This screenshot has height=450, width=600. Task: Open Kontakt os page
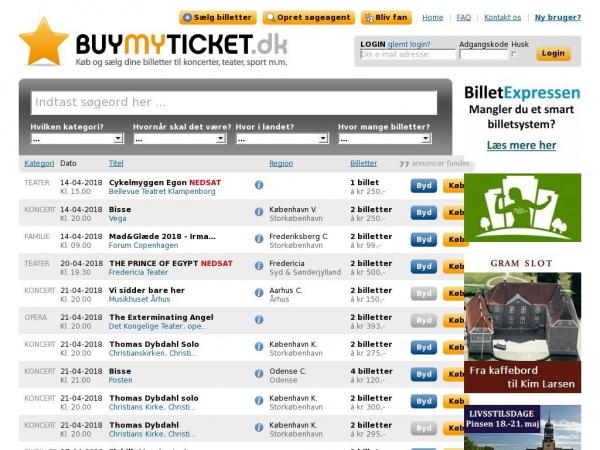[x=502, y=18]
